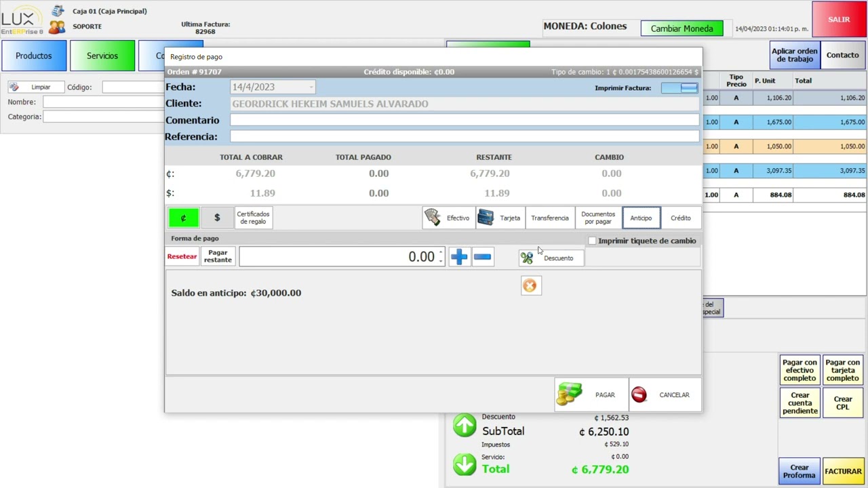Choose Crédito payment method

[x=681, y=218]
